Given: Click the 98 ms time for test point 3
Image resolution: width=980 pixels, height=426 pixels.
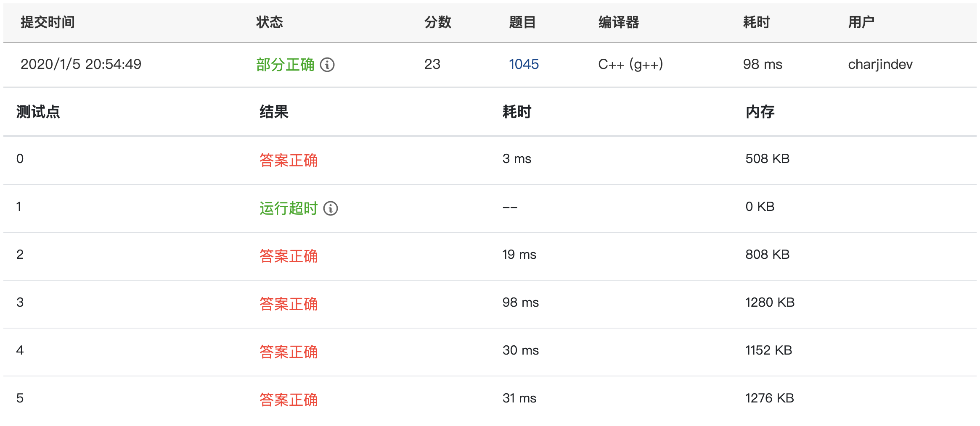Looking at the screenshot, I should coord(521,302).
